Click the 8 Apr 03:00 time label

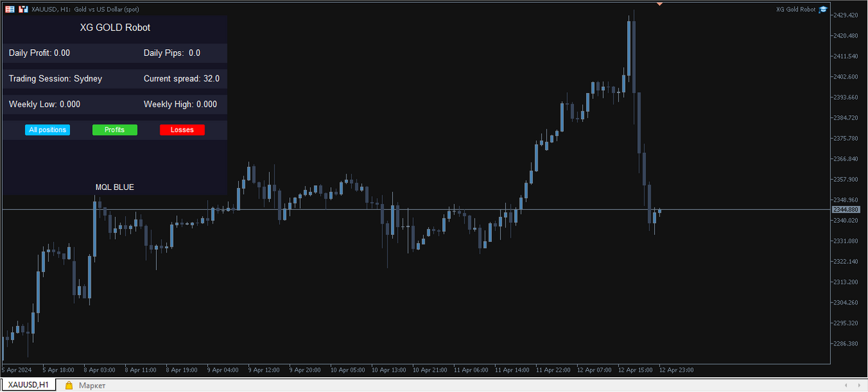tap(100, 370)
